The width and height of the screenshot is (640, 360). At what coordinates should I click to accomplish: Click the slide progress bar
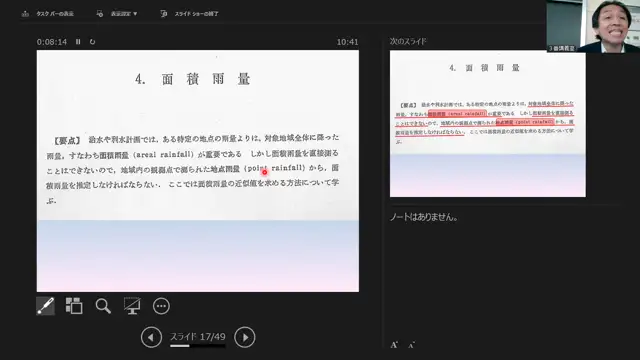coord(198,346)
